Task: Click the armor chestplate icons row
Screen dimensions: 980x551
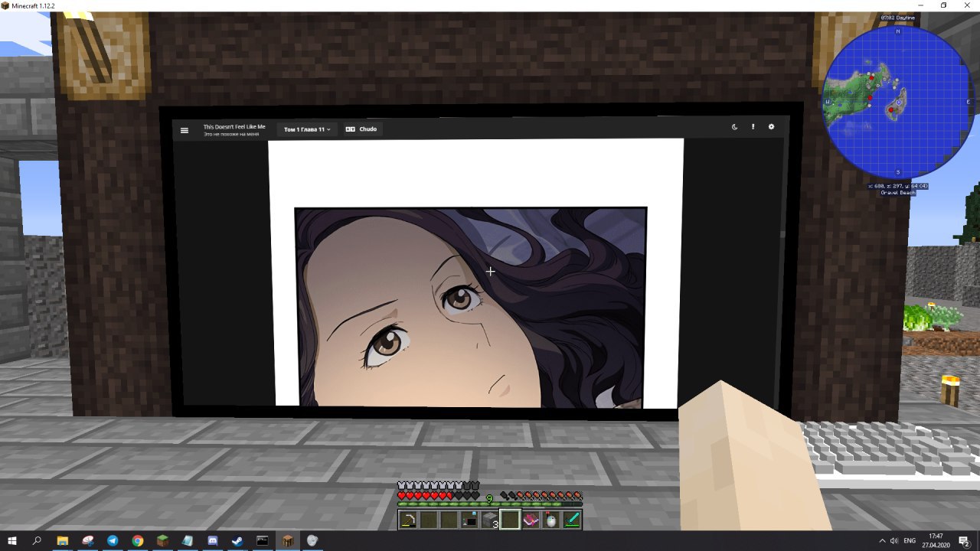Action: click(438, 486)
